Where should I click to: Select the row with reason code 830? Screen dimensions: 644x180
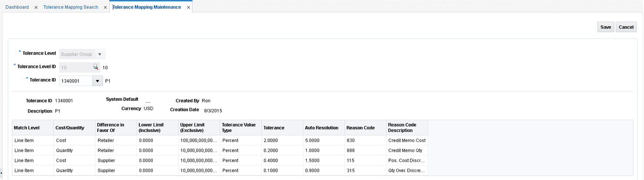(x=220, y=140)
